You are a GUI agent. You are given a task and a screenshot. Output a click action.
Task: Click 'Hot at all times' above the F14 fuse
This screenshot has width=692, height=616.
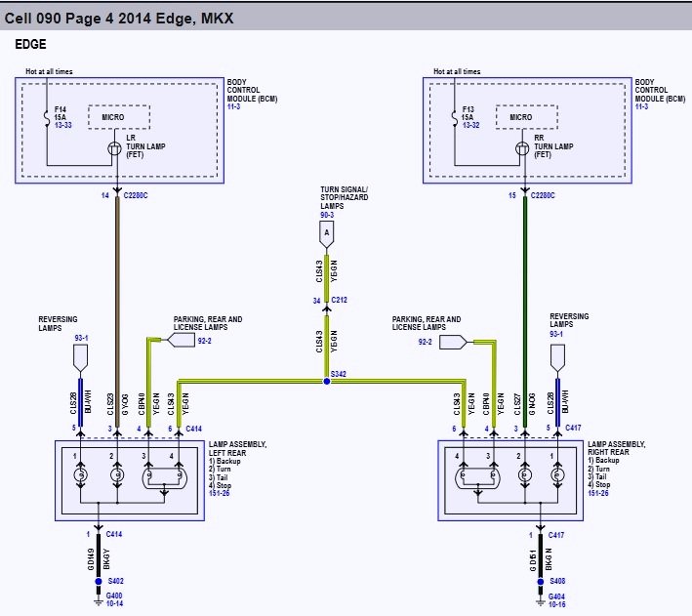coord(49,71)
